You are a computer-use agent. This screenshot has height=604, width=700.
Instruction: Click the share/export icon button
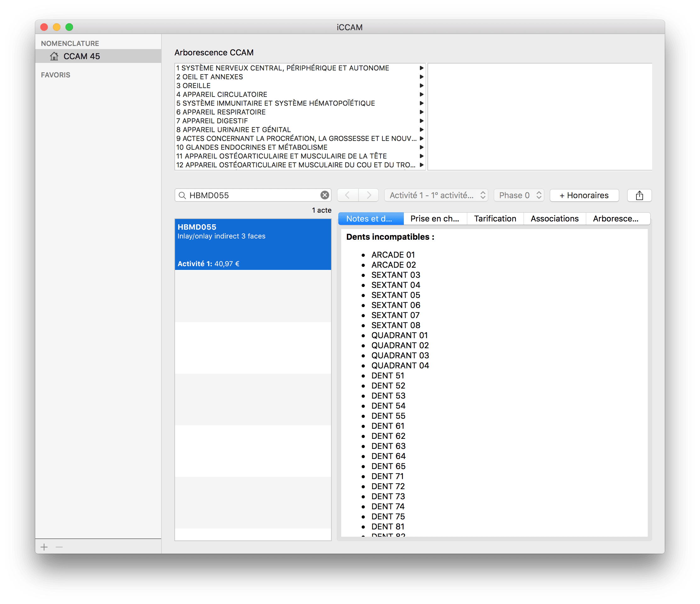click(x=639, y=195)
